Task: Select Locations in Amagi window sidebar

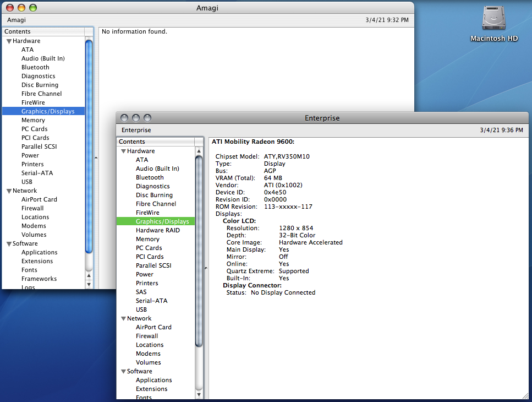Action: pyautogui.click(x=35, y=218)
